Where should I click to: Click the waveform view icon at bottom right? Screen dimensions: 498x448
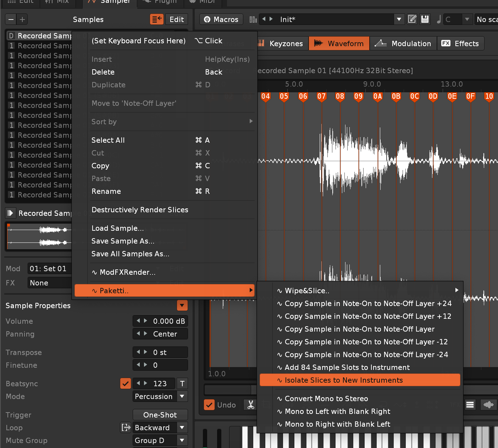point(488,405)
